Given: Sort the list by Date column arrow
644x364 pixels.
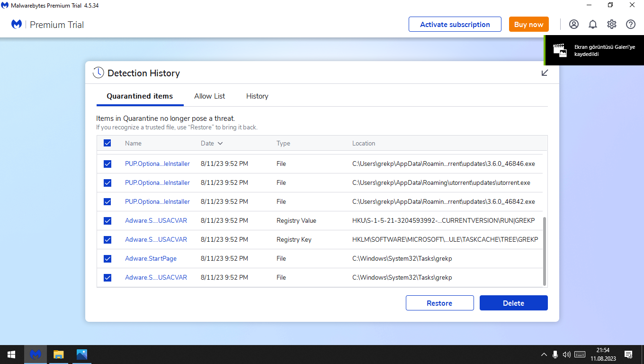Looking at the screenshot, I should pos(220,143).
